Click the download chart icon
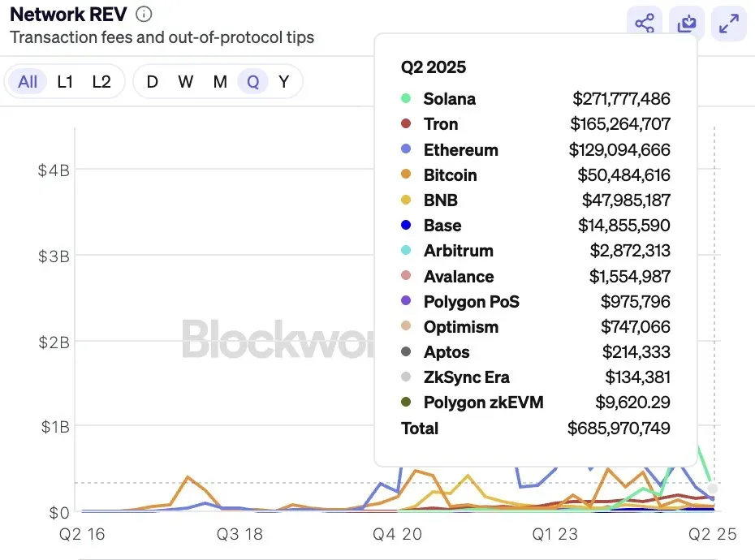 click(686, 24)
